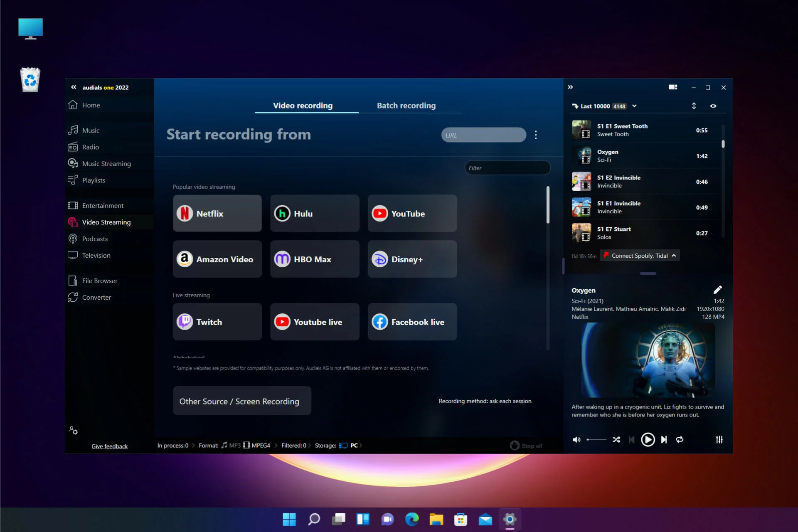Click Other Source / Screen Recording

tap(242, 401)
